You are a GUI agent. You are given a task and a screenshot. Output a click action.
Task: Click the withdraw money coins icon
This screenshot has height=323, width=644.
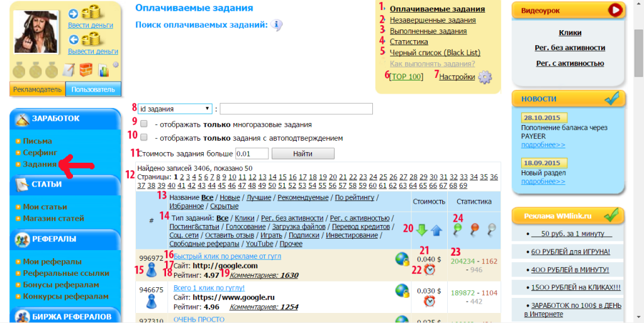[92, 40]
